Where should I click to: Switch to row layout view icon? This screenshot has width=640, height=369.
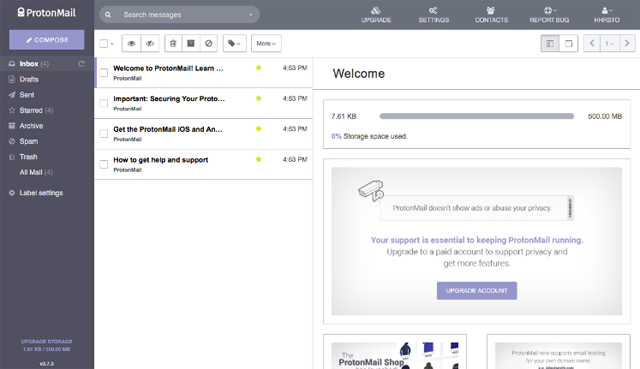click(x=568, y=43)
